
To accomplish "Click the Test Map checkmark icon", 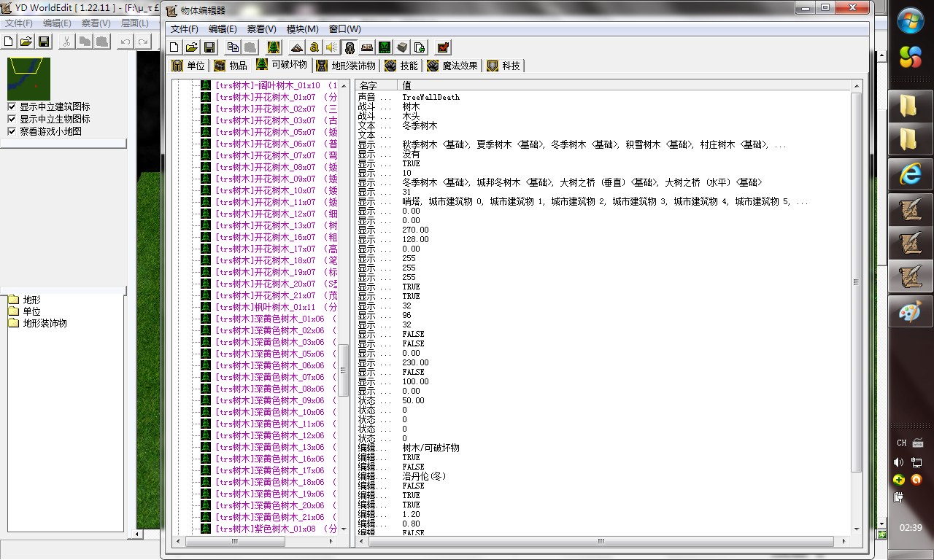I will 443,47.
